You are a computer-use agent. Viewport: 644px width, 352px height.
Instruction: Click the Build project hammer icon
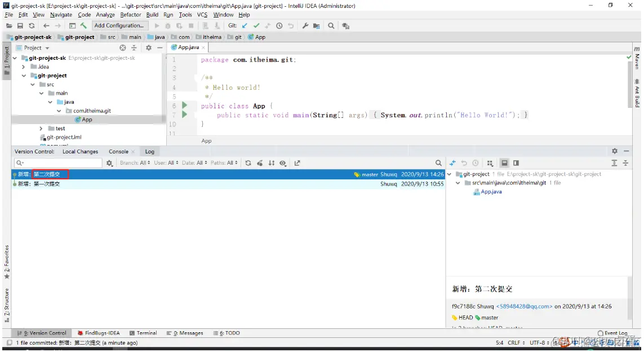[84, 26]
